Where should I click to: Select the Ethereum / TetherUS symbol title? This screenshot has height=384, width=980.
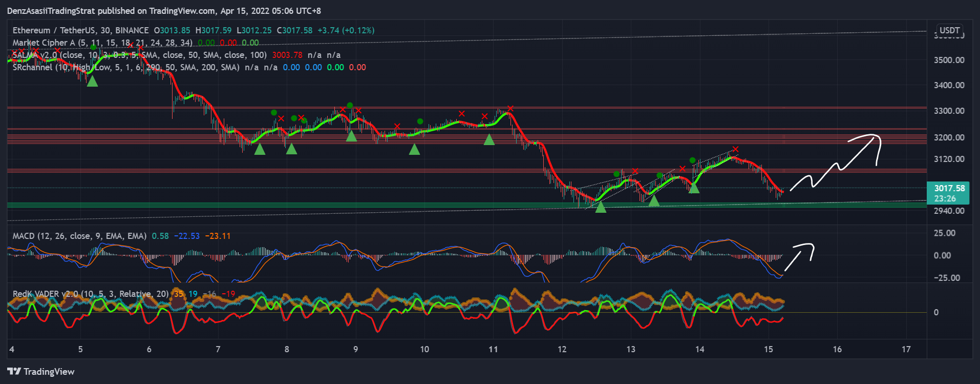point(54,30)
